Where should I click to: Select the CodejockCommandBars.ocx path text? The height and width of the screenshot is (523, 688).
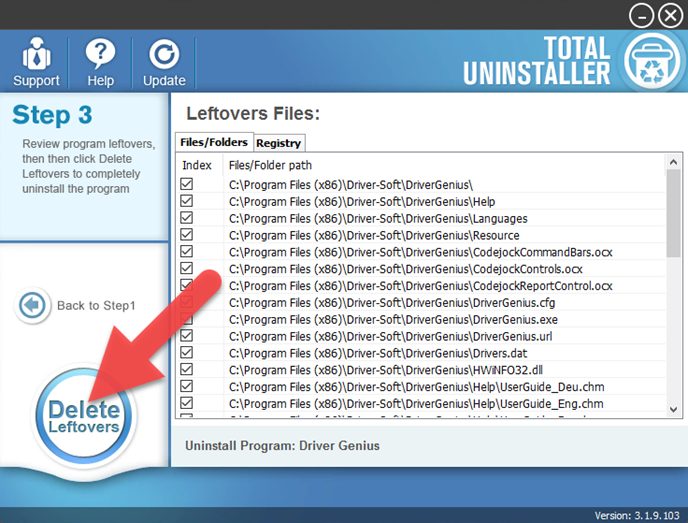pyautogui.click(x=421, y=252)
